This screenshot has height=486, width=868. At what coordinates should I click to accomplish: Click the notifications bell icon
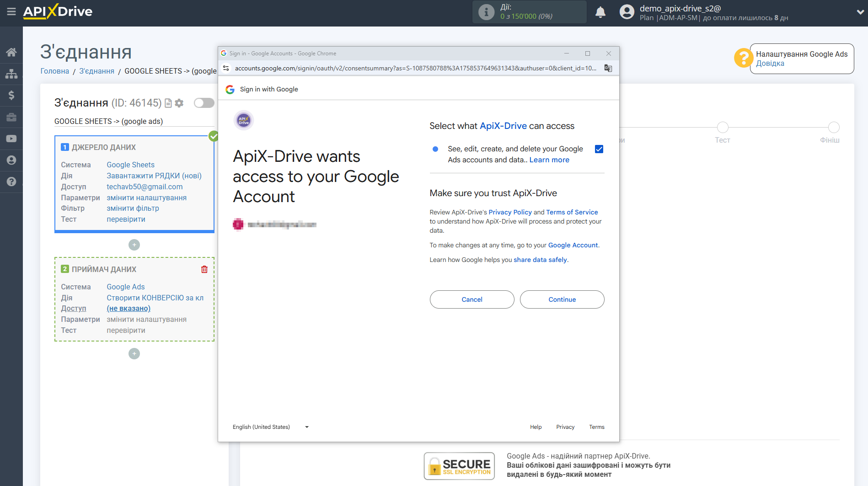click(x=600, y=12)
